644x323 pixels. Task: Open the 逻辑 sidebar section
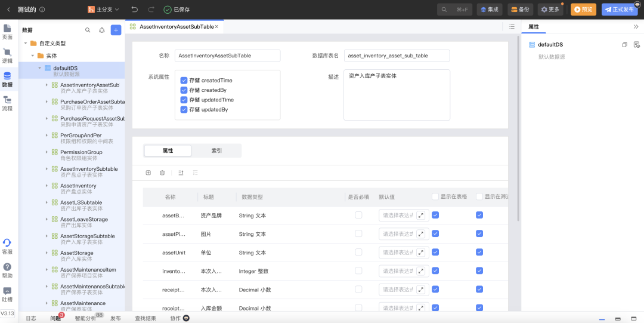tap(7, 56)
